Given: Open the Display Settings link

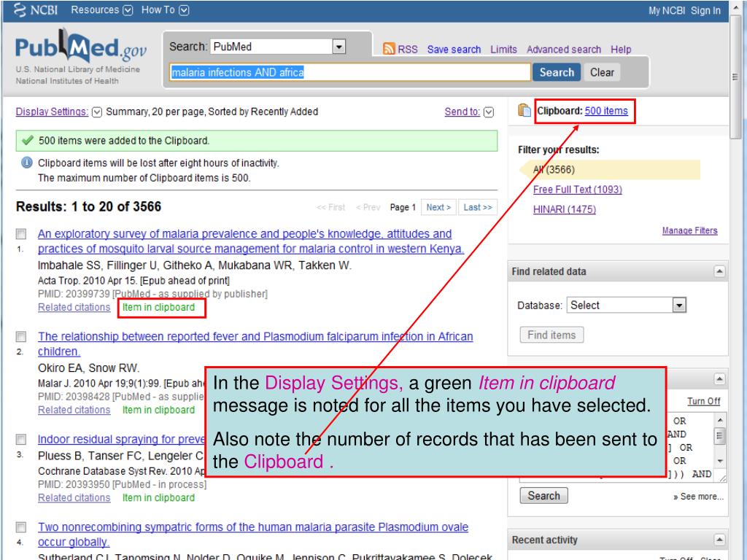Looking at the screenshot, I should (x=52, y=112).
